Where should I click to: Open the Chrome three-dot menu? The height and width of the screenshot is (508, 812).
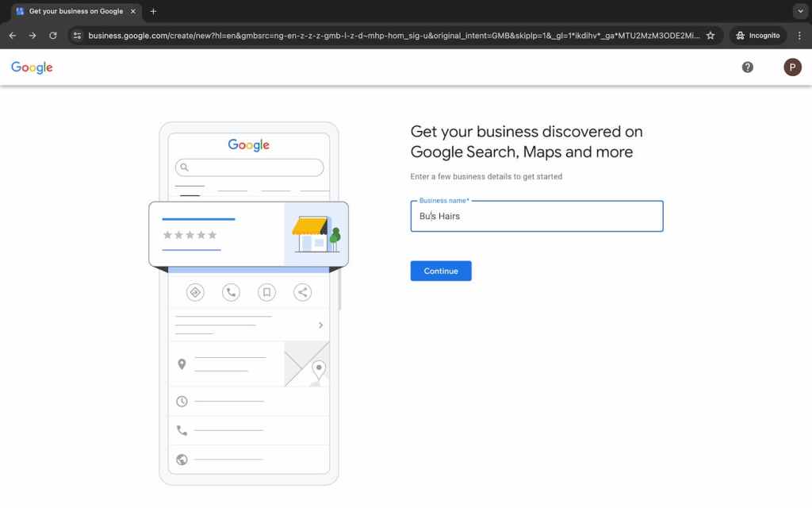click(x=799, y=35)
